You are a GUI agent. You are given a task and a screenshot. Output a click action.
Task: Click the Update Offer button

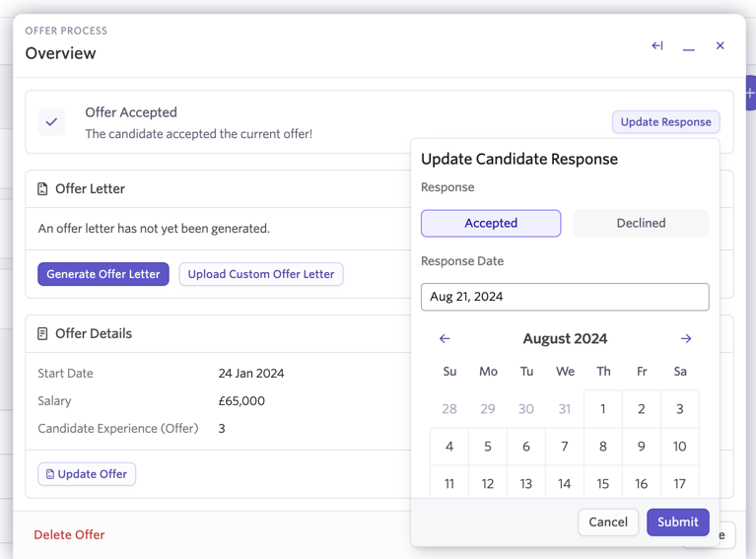[87, 474]
